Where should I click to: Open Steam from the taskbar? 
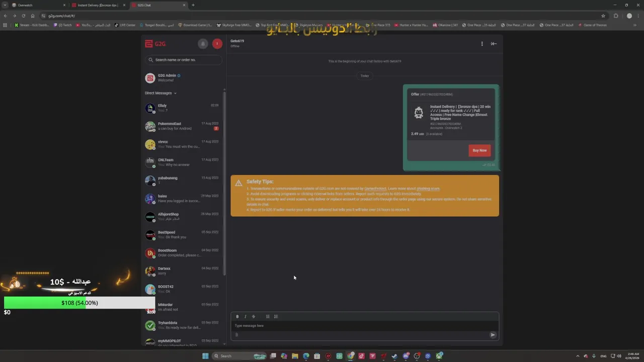tap(394, 356)
